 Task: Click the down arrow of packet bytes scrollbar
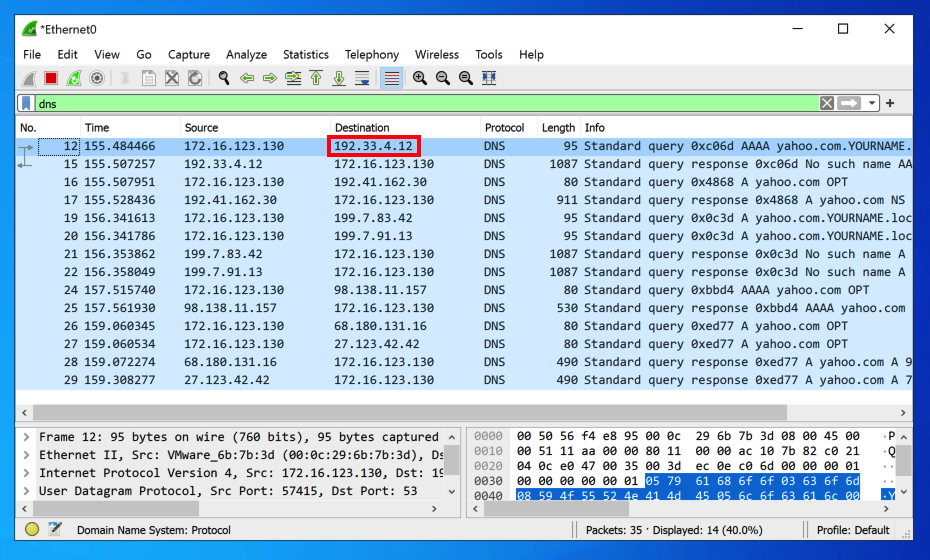[904, 491]
